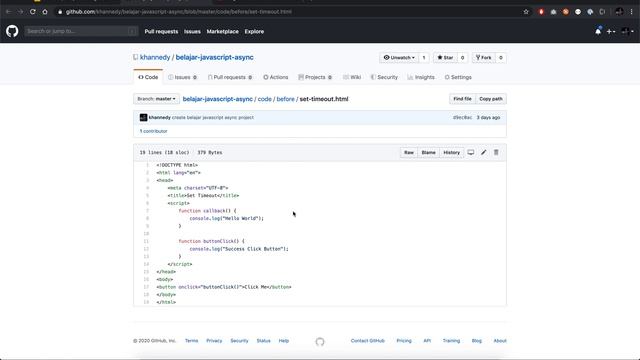This screenshot has width=640, height=360.
Task: Click the khannedy avatar in the commit row
Action: click(143, 118)
